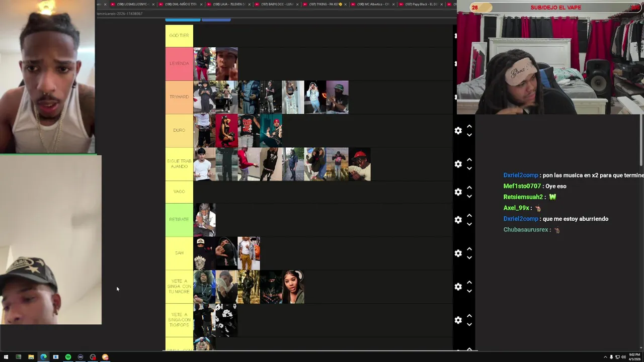
Task: Open settings gear for VETE A SINGA CON TU MADRE row
Action: pyautogui.click(x=458, y=287)
